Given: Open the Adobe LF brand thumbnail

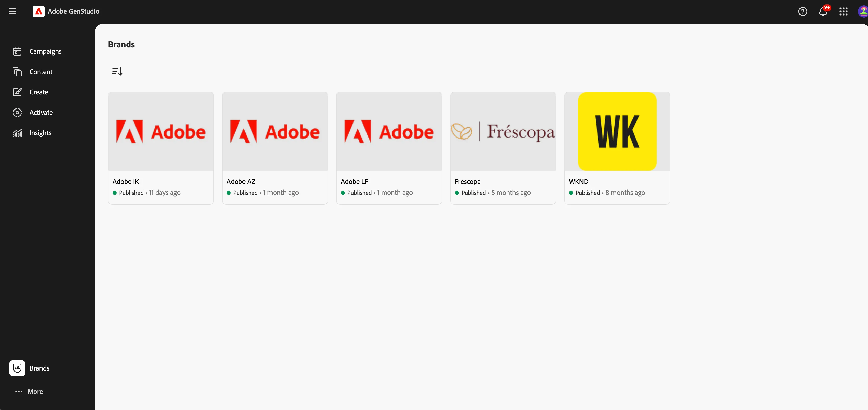Looking at the screenshot, I should pyautogui.click(x=389, y=131).
